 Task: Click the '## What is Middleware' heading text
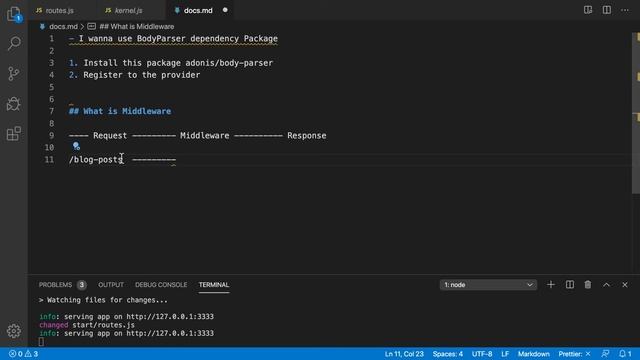point(120,111)
